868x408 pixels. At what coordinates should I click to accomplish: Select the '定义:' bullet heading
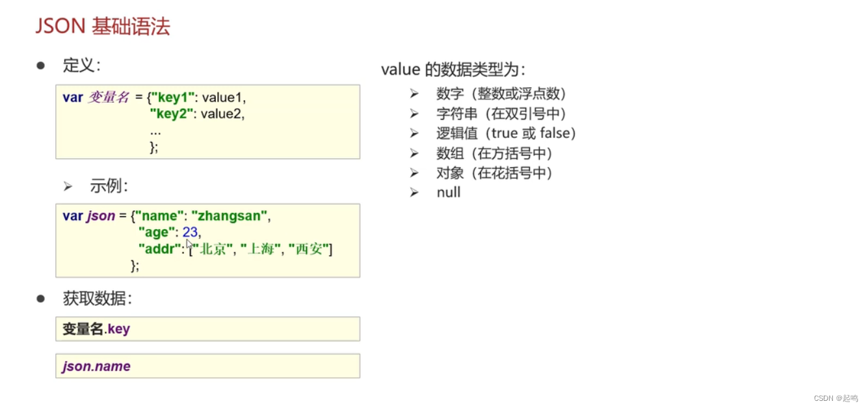point(81,65)
